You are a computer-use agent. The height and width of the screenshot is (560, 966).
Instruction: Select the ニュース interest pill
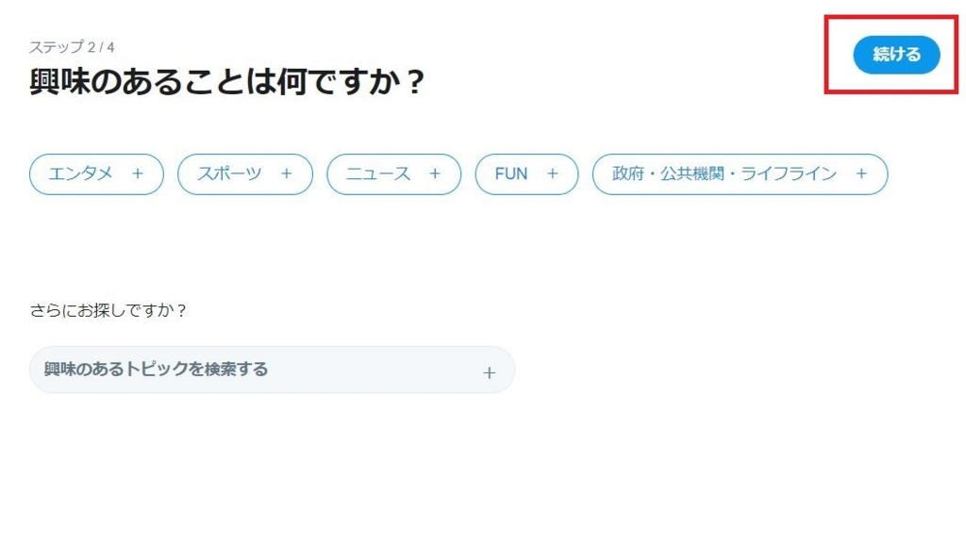pyautogui.click(x=392, y=173)
